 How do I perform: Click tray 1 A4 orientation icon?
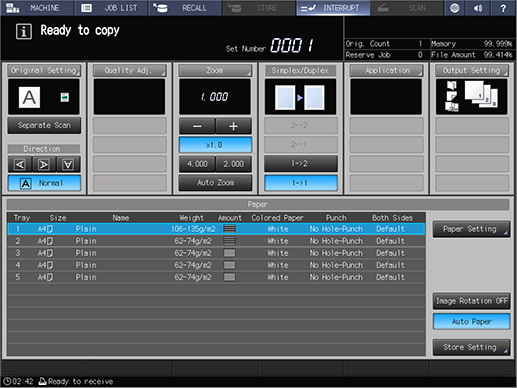pos(50,229)
